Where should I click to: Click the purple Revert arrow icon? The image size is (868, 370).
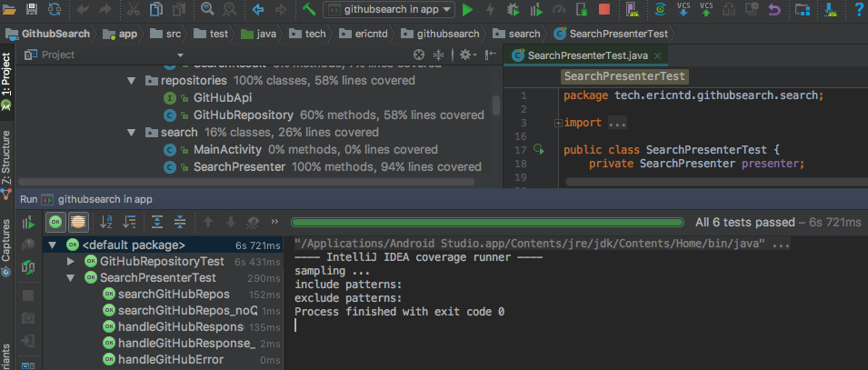point(775,9)
